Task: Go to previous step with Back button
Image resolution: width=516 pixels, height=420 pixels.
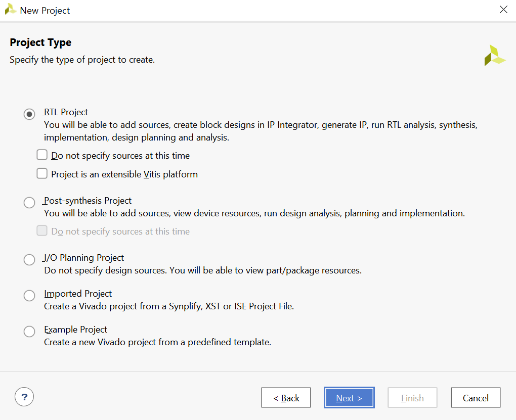Action: point(286,398)
